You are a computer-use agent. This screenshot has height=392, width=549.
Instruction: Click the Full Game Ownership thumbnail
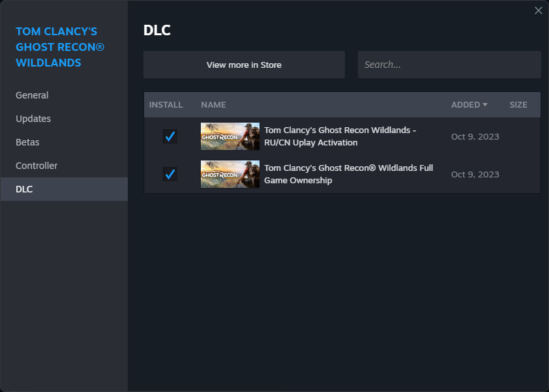[x=230, y=174]
